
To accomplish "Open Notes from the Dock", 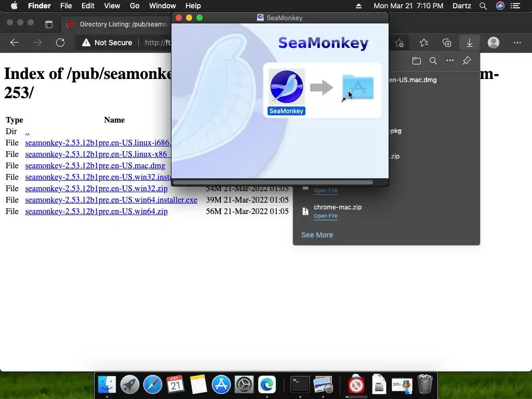I will click(198, 384).
